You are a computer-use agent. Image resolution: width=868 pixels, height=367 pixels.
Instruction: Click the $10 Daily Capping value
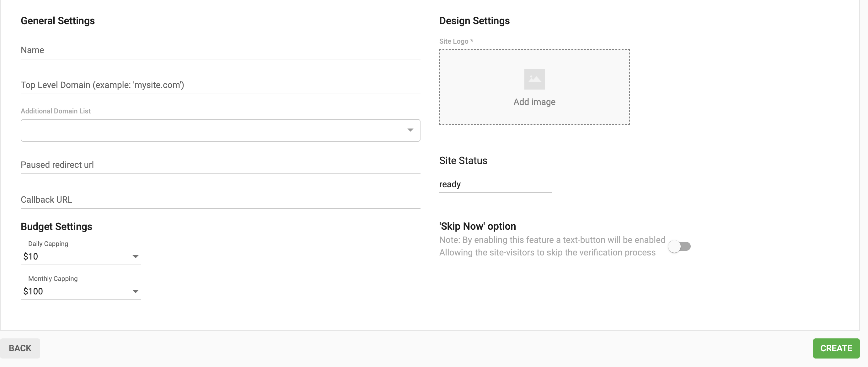[31, 257]
